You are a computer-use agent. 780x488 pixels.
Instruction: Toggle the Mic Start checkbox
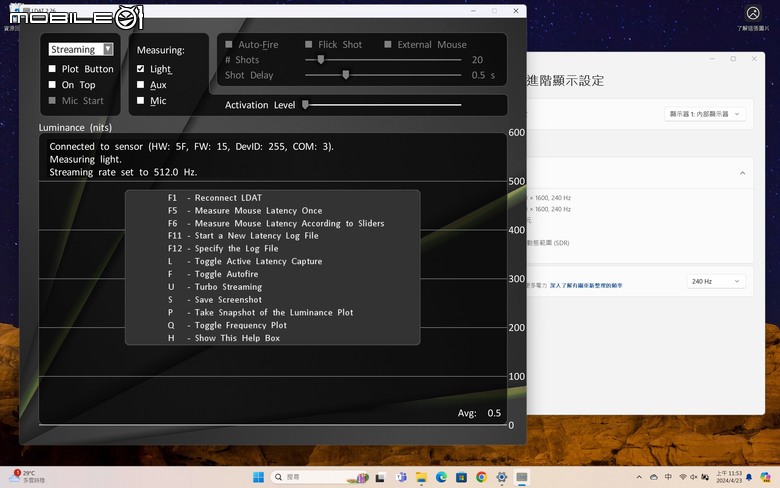tap(52, 100)
